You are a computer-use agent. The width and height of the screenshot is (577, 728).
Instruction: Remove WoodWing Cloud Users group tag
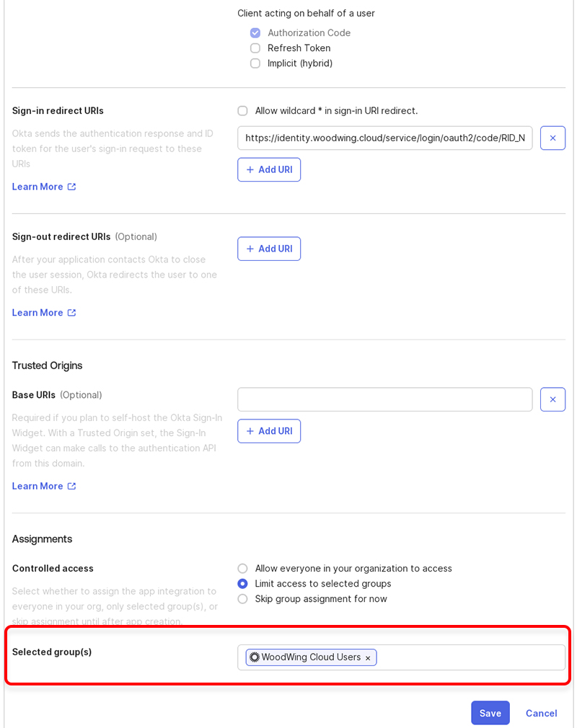click(368, 658)
